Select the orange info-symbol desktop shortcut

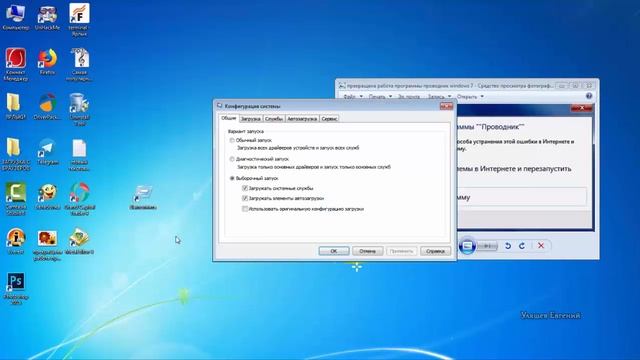pyautogui.click(x=16, y=241)
